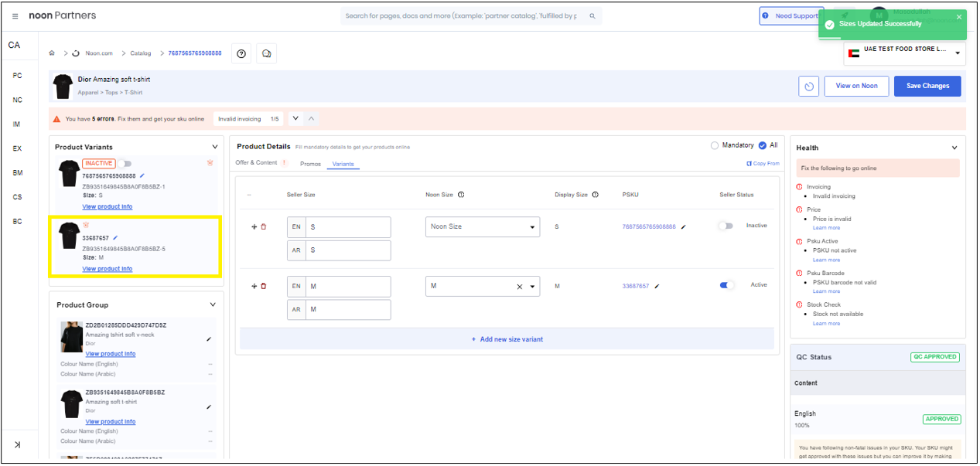
Task: Select the Mandatory radio button
Action: (x=715, y=145)
